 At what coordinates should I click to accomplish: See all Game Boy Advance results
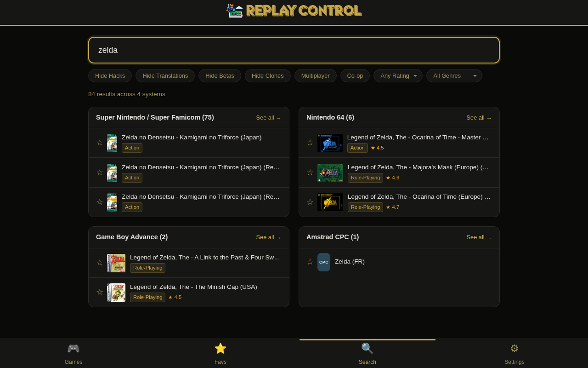(x=268, y=237)
